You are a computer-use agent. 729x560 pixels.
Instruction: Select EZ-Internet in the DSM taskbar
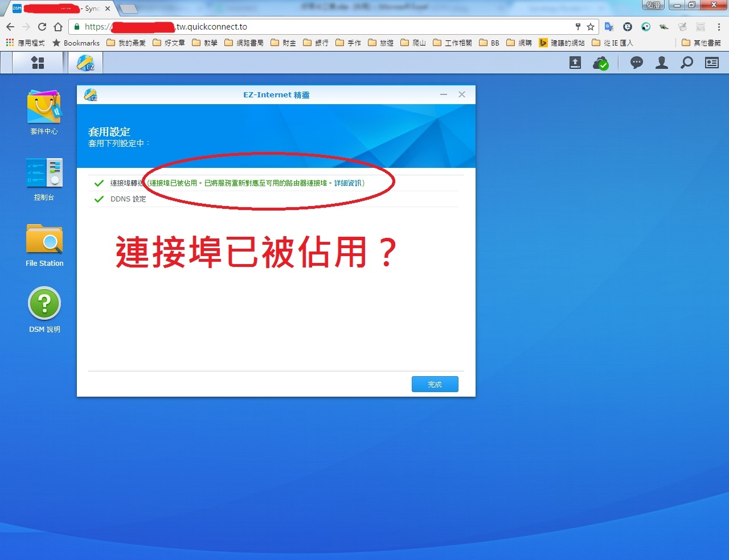[x=85, y=63]
